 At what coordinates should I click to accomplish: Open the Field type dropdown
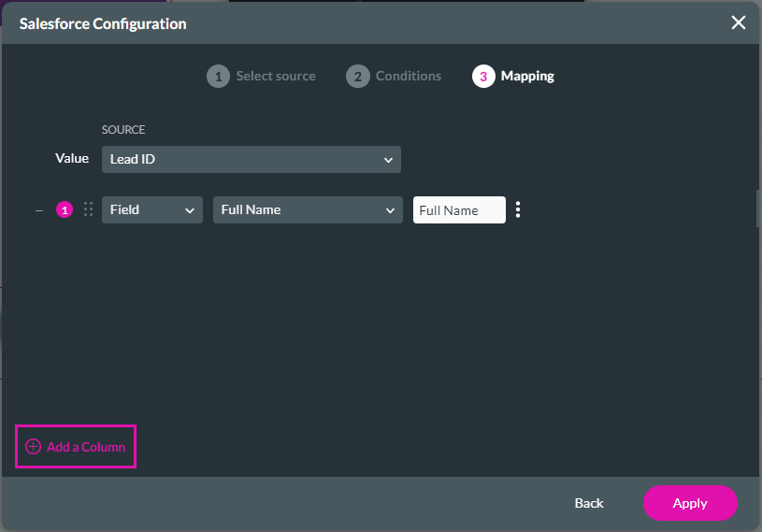(x=152, y=209)
